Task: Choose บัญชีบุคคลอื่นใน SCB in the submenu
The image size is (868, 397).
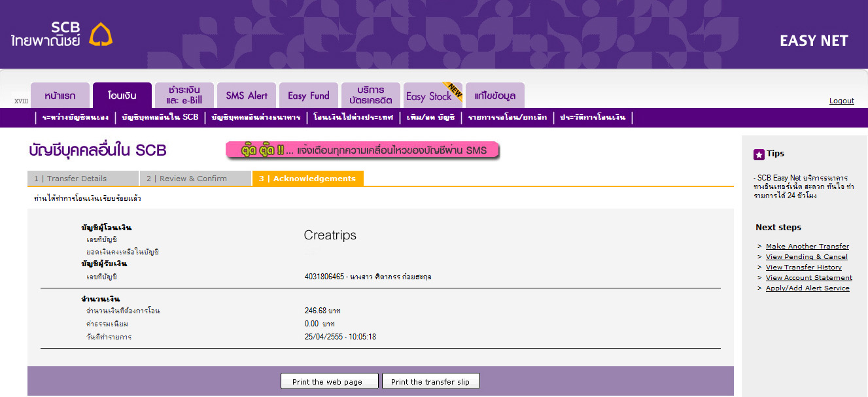Action: click(x=160, y=118)
